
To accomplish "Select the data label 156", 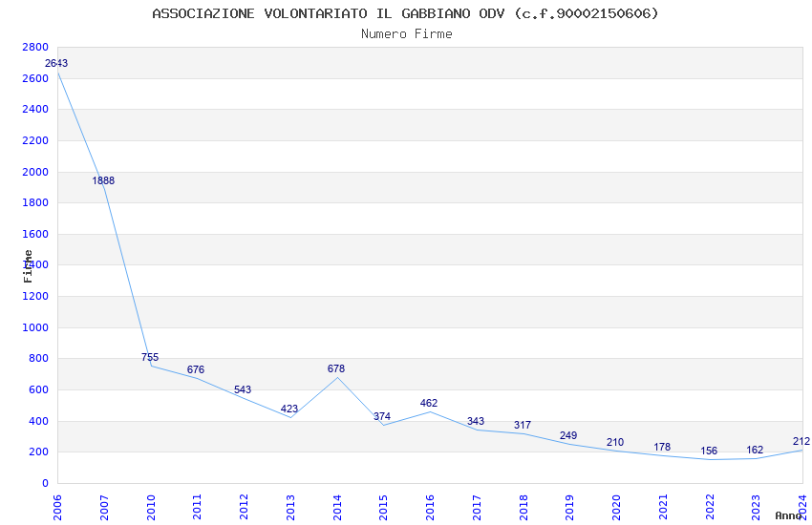I will (709, 451).
